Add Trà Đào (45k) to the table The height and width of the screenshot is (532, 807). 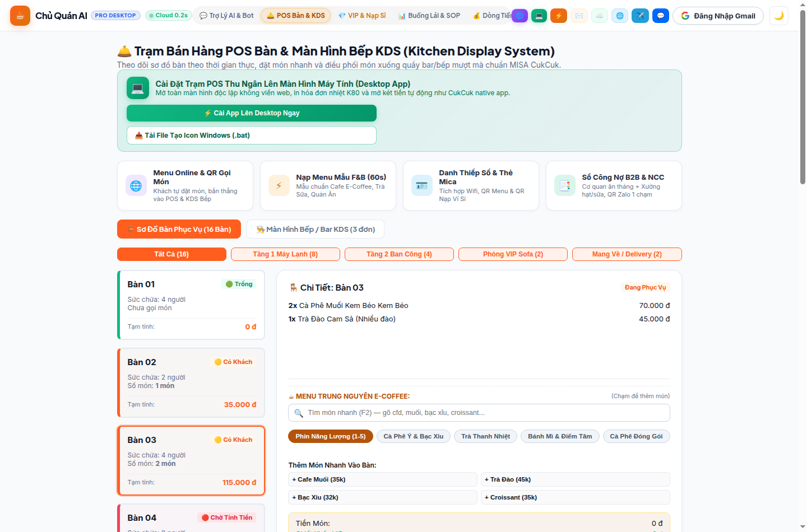coord(576,479)
